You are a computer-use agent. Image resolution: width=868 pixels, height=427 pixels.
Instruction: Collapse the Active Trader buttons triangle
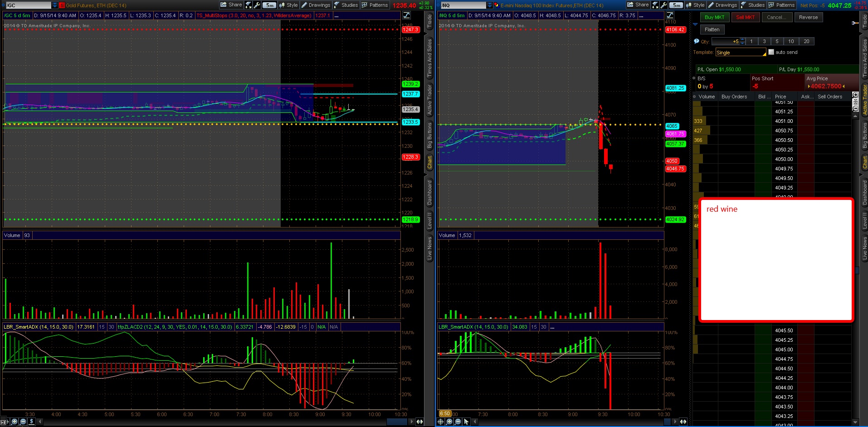(695, 24)
